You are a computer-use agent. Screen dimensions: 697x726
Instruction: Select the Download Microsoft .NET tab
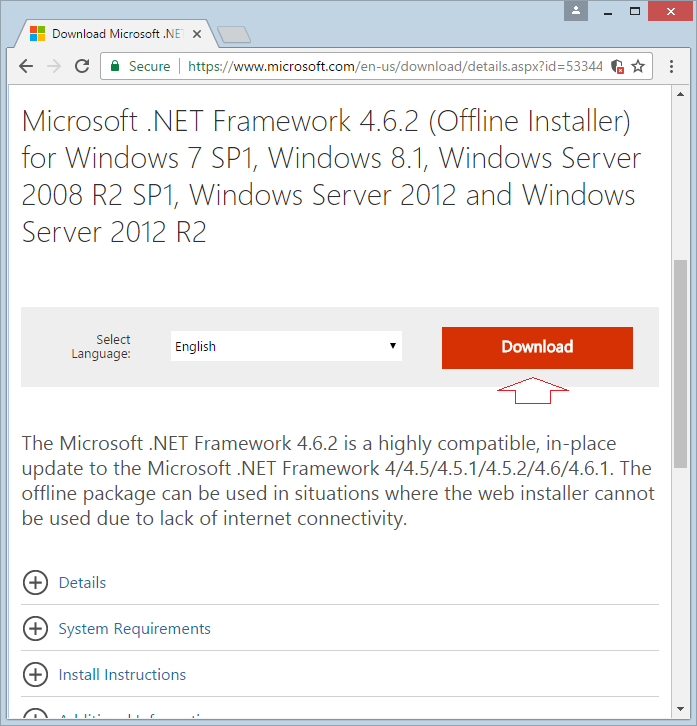coord(116,34)
